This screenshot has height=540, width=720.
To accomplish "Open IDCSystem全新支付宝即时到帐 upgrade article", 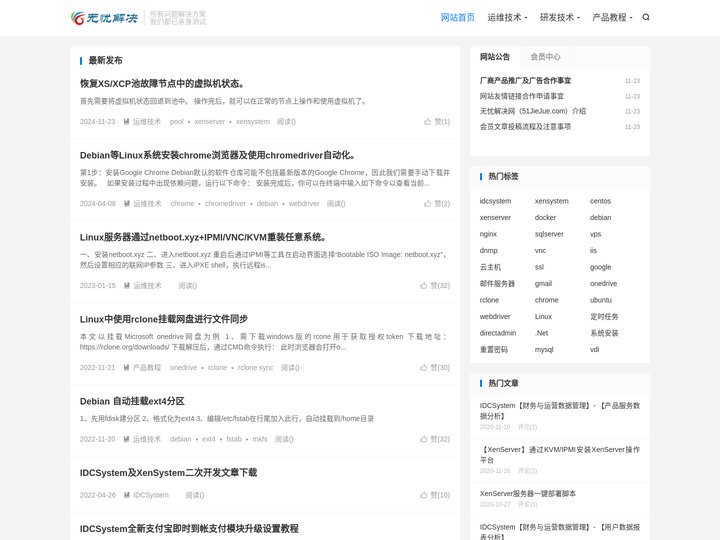I will [x=189, y=529].
